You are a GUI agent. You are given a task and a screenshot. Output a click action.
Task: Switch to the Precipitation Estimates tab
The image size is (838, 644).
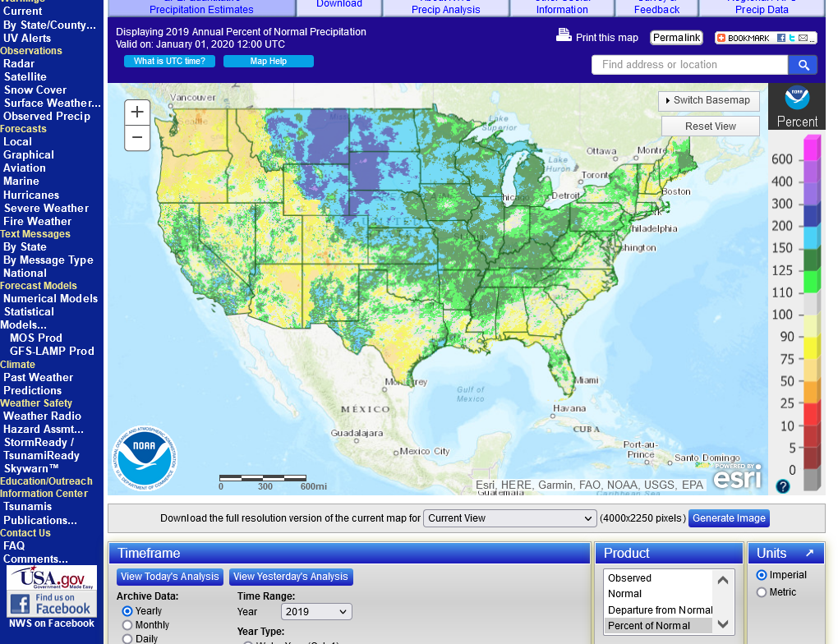pos(201,7)
